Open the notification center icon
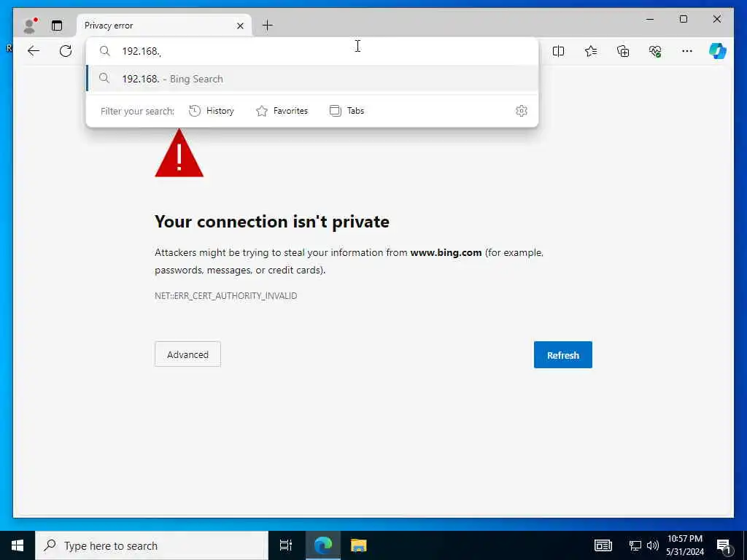Screen dimensions: 747x560 [x=724, y=546]
